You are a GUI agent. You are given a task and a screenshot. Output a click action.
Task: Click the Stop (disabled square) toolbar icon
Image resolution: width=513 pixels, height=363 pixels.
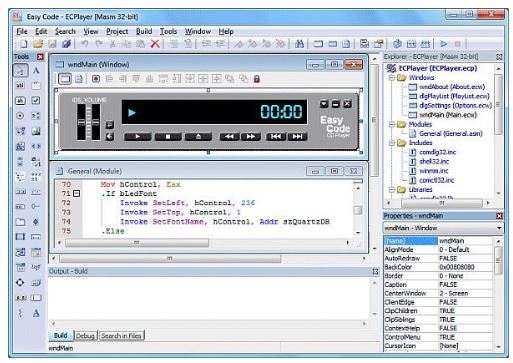pos(458,44)
